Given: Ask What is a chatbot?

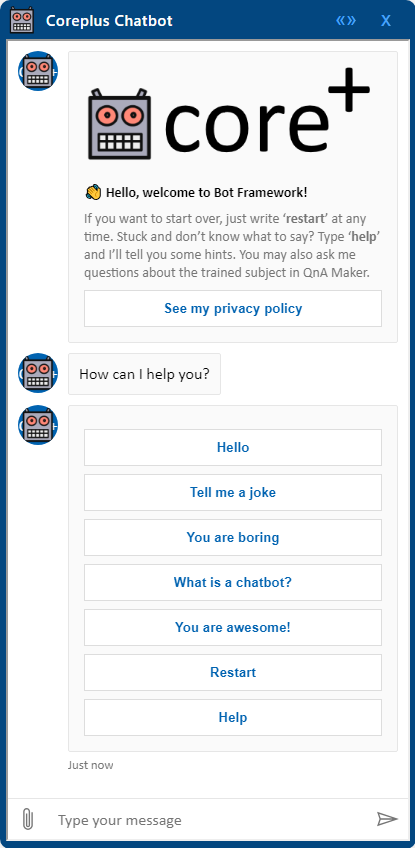Looking at the screenshot, I should [233, 582].
